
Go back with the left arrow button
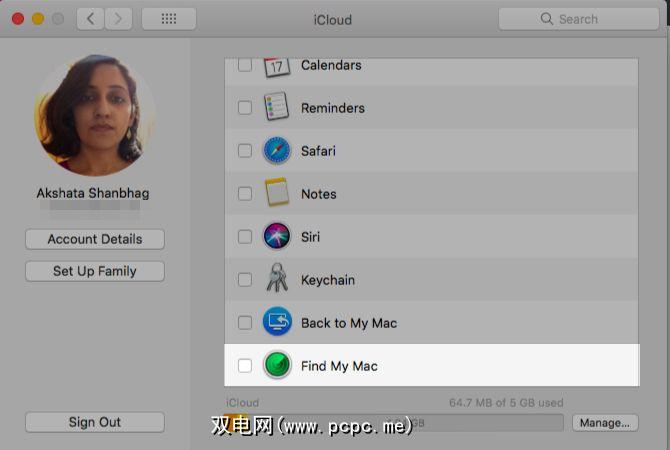pyautogui.click(x=90, y=19)
